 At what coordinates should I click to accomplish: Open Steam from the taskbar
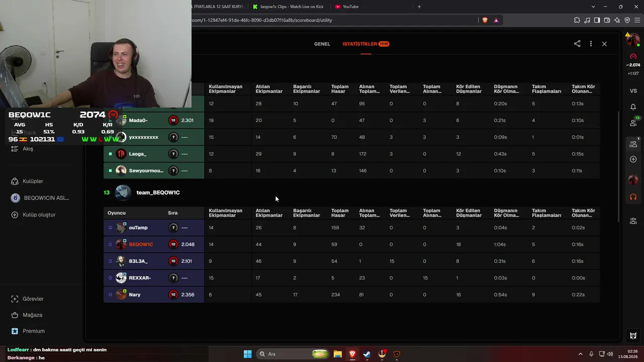(x=367, y=354)
